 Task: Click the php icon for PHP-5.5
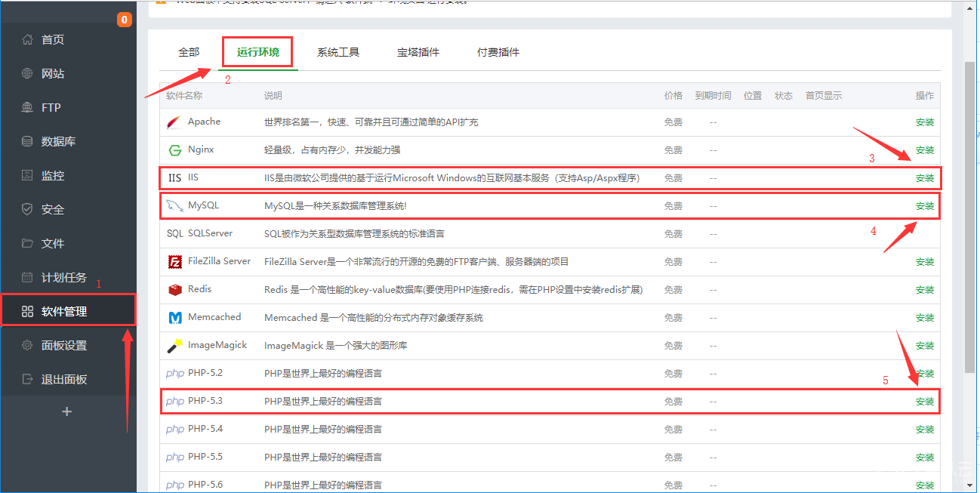(x=174, y=458)
